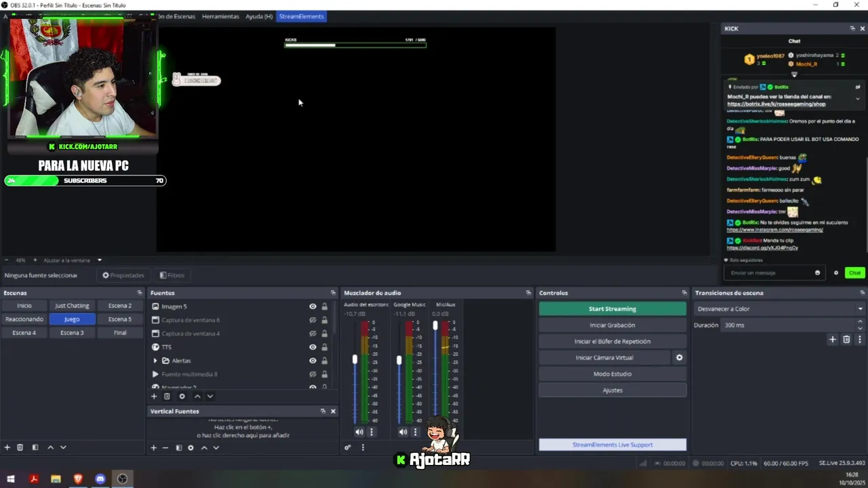Remove the selected source with the Fuentes trash icon
The width and height of the screenshot is (868, 488).
[167, 396]
